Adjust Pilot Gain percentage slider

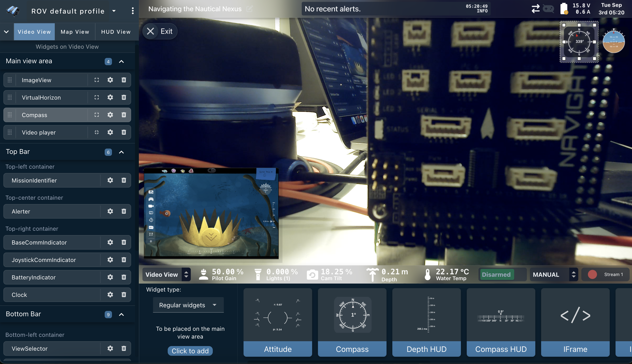tap(221, 274)
